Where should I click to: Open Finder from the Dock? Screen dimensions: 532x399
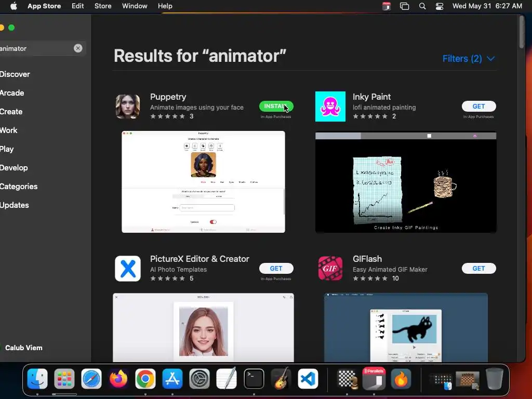[x=37, y=379]
